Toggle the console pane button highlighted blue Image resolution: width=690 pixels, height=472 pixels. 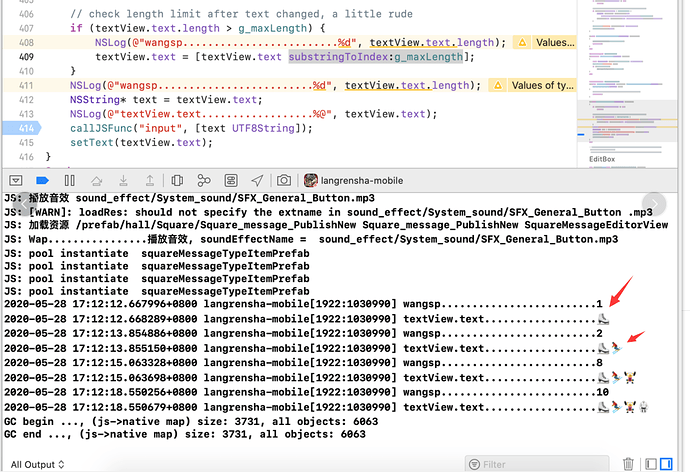click(666, 464)
